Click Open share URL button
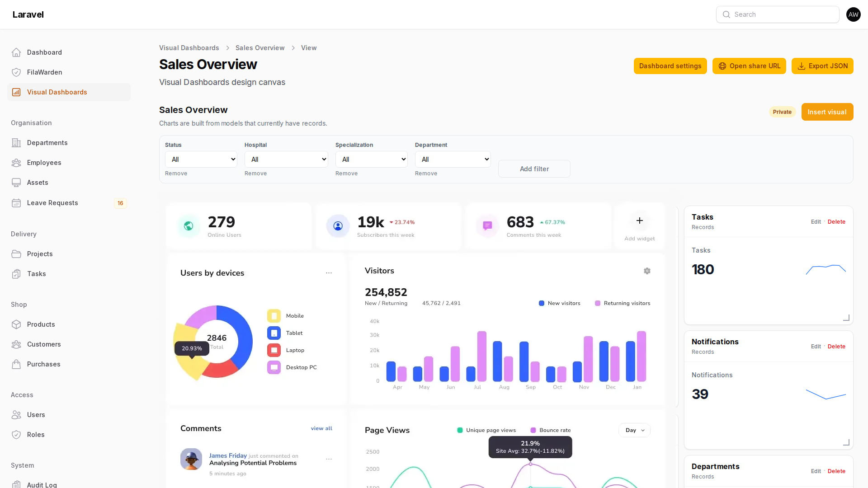Image resolution: width=868 pixels, height=488 pixels. coord(749,66)
